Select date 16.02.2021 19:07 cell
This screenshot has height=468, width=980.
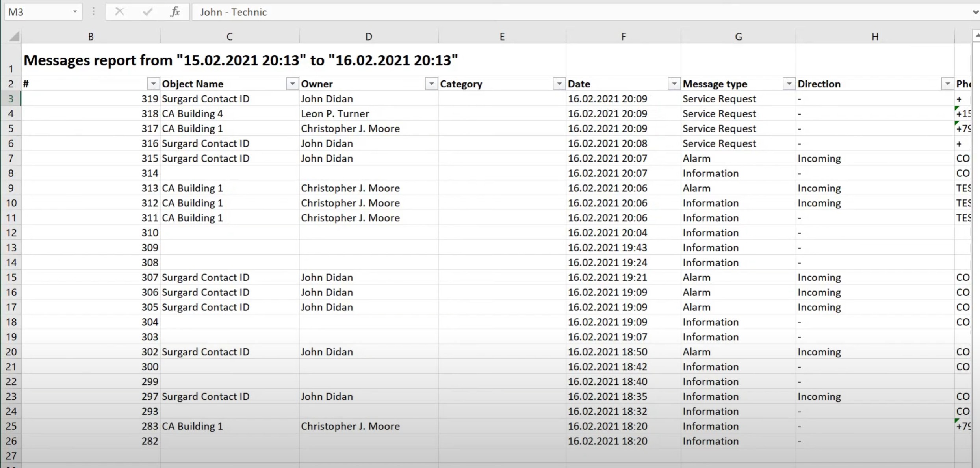[624, 337]
